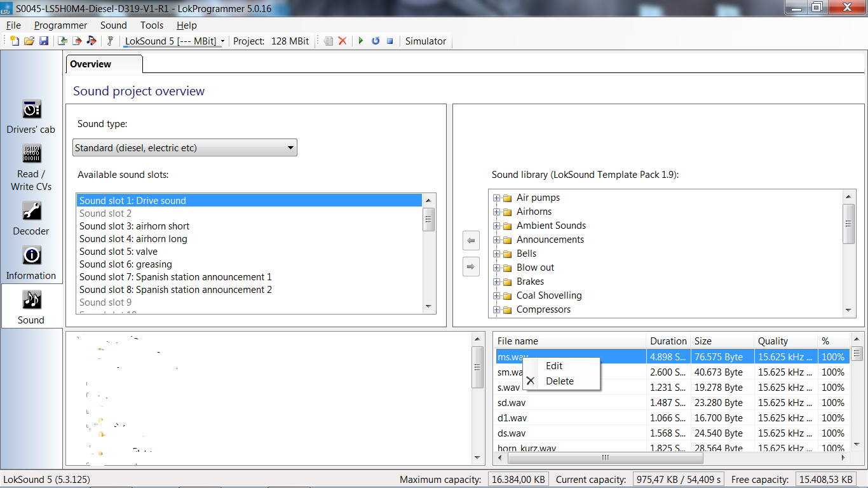Screen dimensions: 868x488
Task: Open the Tools menu
Action: coord(152,25)
